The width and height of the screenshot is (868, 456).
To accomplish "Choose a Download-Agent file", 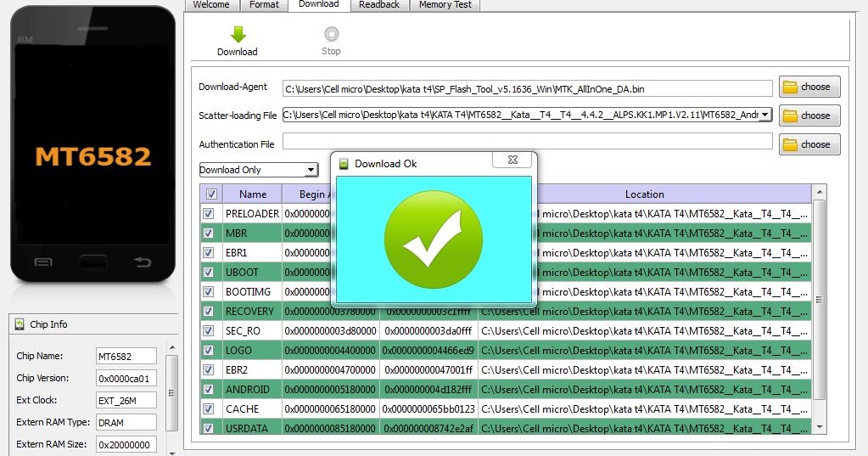I will click(809, 87).
